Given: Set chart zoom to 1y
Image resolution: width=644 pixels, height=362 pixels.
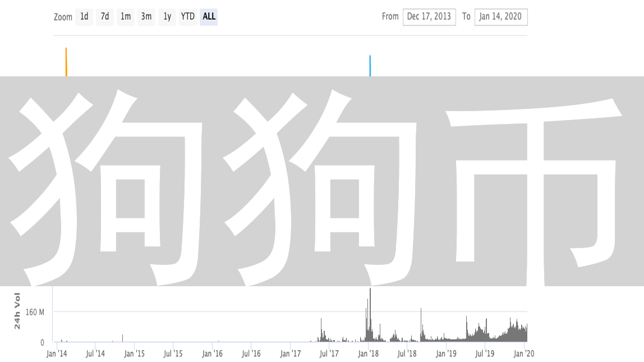Looking at the screenshot, I should [167, 17].
